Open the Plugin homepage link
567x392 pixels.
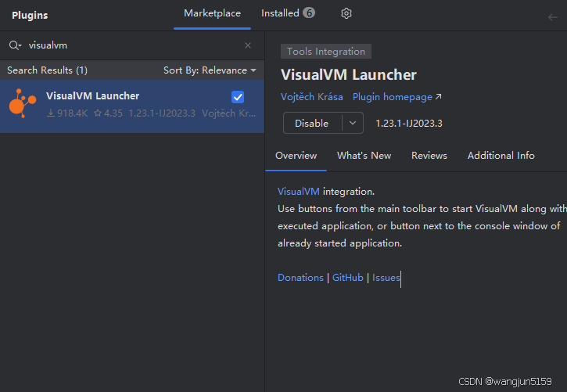[397, 97]
